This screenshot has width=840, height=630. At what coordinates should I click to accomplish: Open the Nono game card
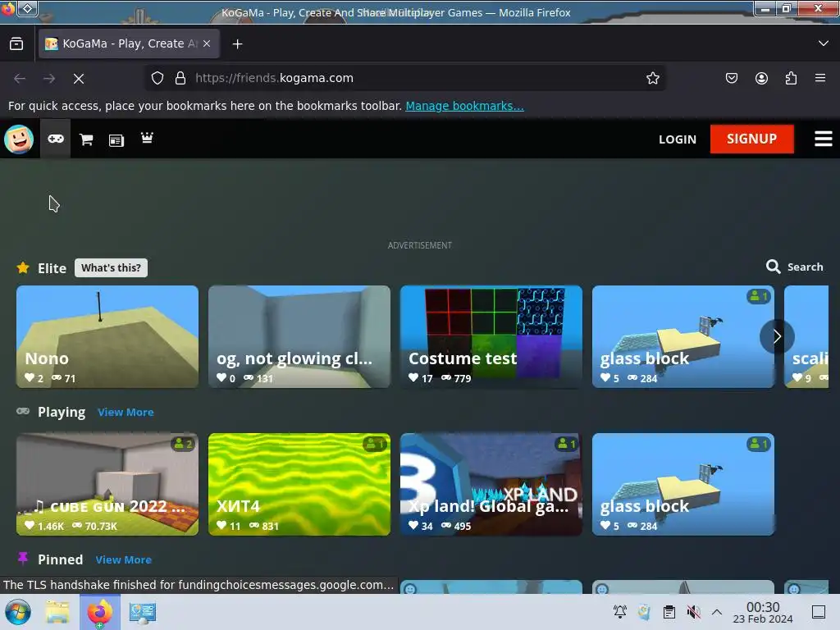pyautogui.click(x=107, y=336)
